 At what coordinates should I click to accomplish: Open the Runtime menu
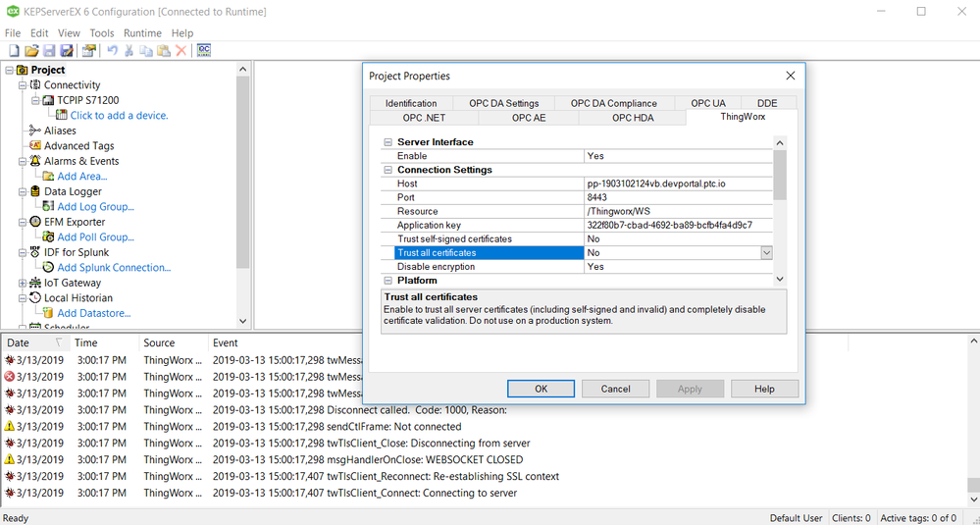[x=142, y=33]
